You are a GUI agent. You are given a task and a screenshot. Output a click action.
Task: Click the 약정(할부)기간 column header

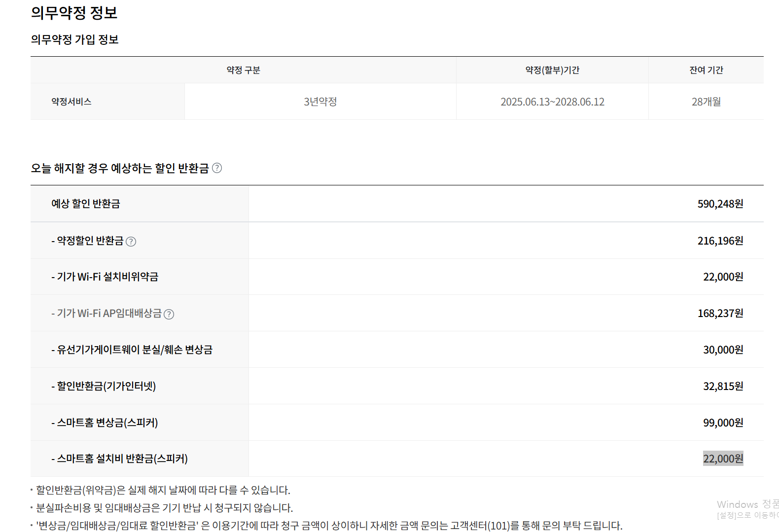click(552, 70)
